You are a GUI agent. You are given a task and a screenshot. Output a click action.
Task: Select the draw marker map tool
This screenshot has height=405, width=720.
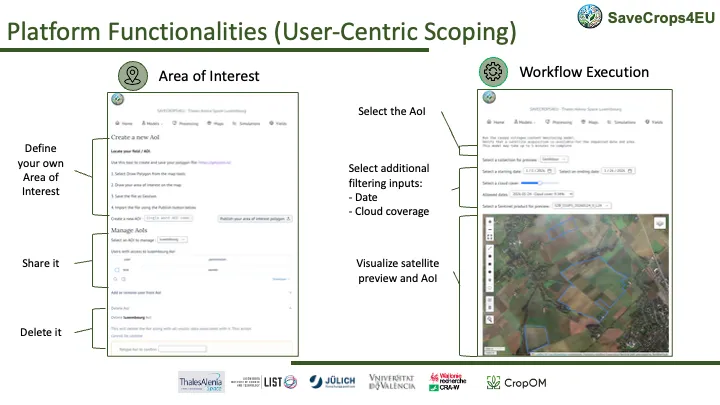pyautogui.click(x=489, y=280)
